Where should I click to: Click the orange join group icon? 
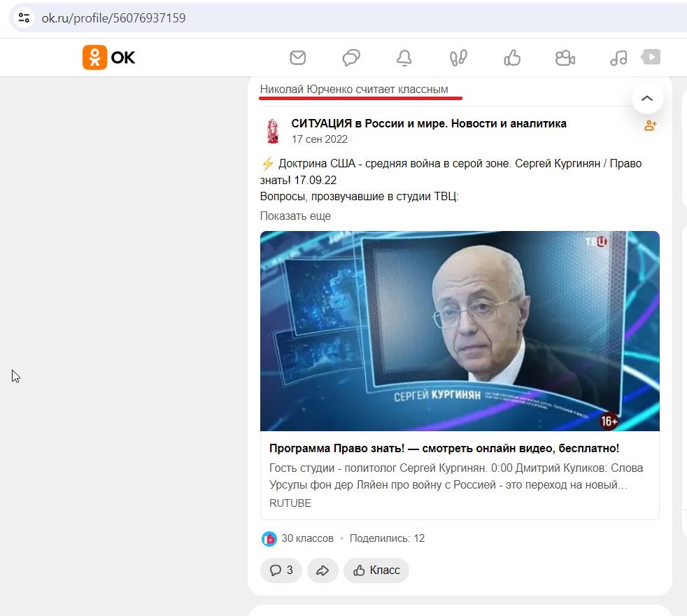click(x=650, y=126)
